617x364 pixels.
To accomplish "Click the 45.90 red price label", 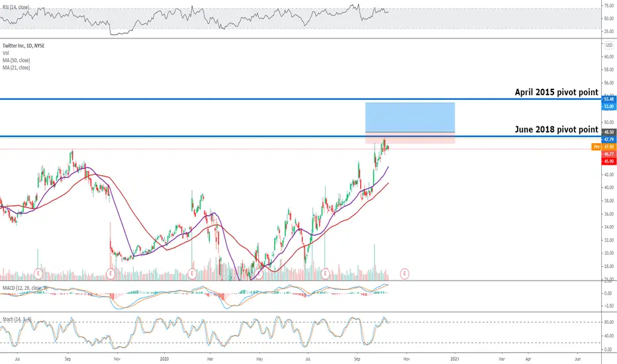I will (x=609, y=161).
